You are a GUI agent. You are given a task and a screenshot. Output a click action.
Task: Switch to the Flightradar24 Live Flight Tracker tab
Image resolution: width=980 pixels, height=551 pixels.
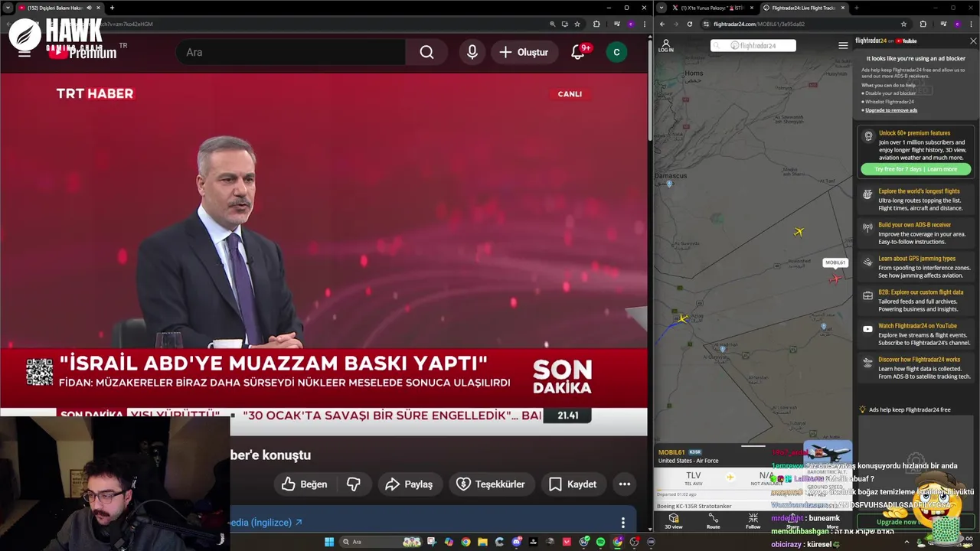(x=804, y=8)
